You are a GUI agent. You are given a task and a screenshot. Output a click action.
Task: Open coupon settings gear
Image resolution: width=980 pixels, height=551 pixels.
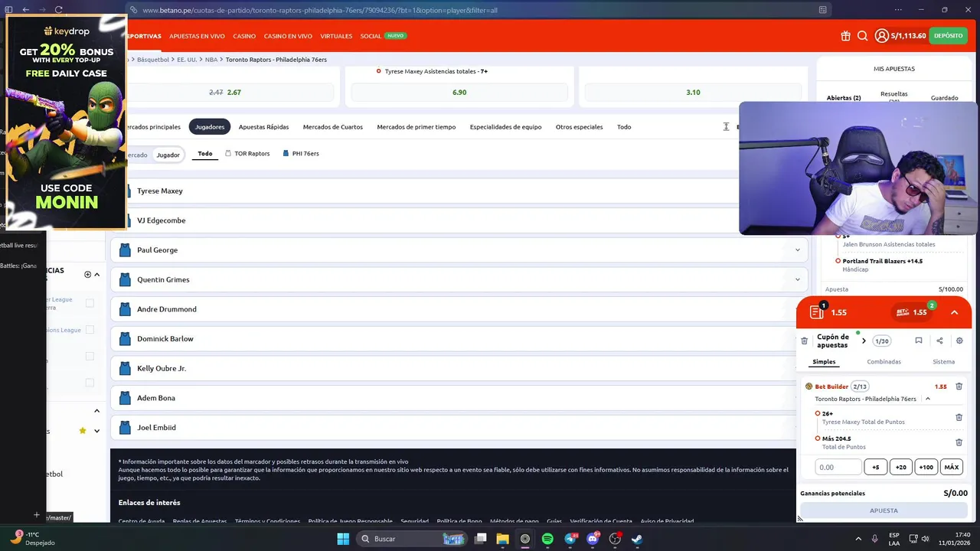[959, 341]
